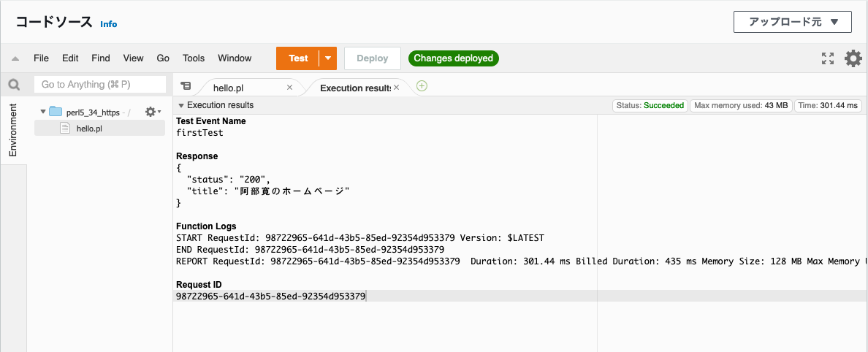Toggle the Environment side panel tab

[14, 130]
